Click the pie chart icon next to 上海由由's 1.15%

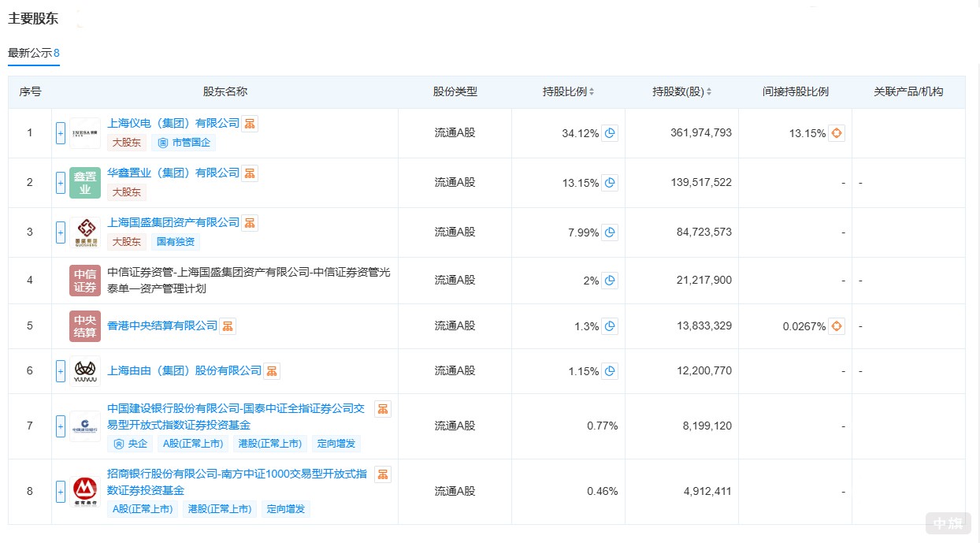point(609,371)
